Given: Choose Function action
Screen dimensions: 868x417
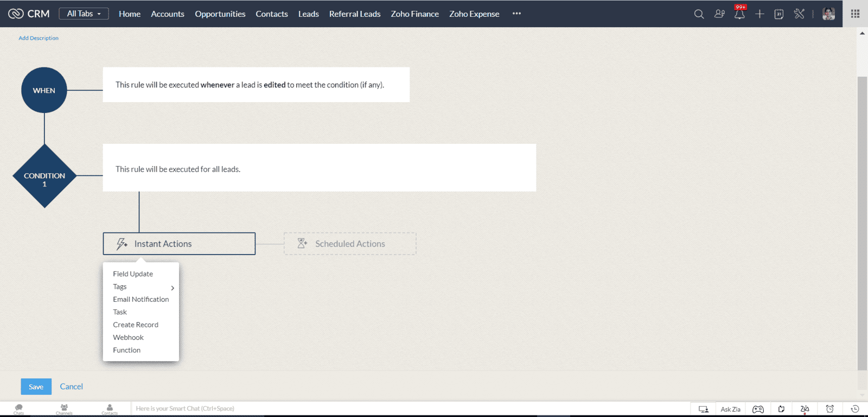Looking at the screenshot, I should click(127, 350).
